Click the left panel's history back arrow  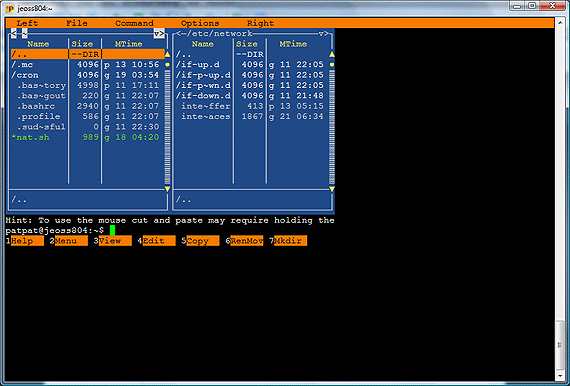[13, 33]
